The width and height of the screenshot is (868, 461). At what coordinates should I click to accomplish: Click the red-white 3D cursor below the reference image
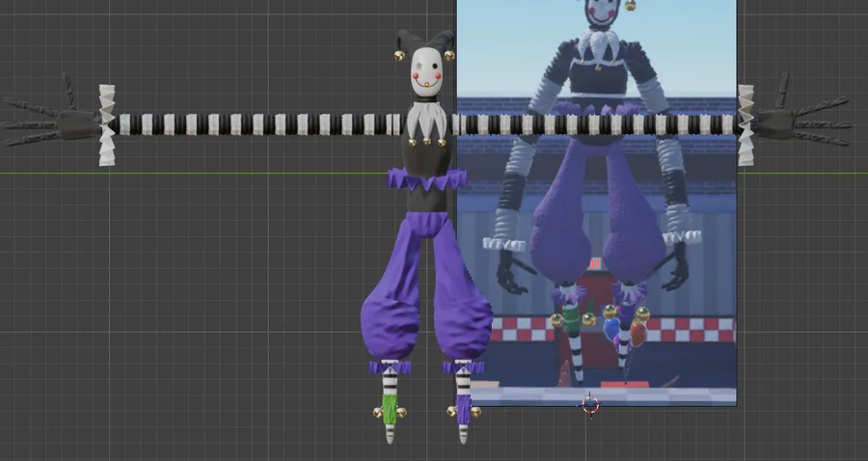[590, 406]
